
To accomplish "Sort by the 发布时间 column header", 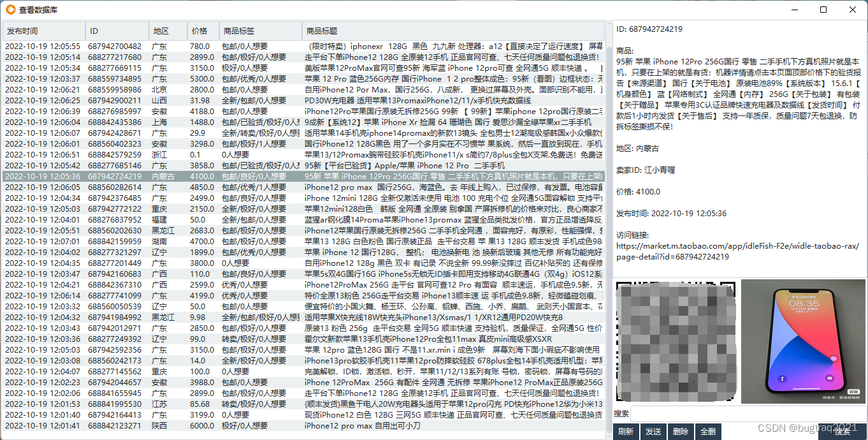I will [x=44, y=31].
